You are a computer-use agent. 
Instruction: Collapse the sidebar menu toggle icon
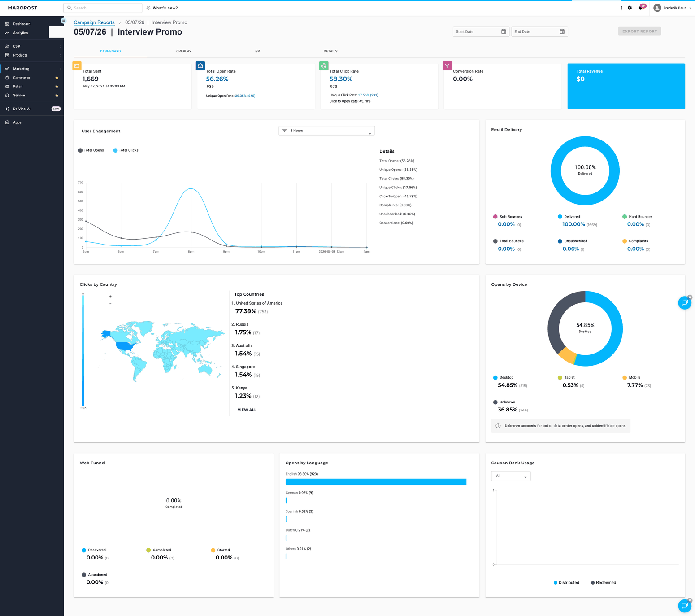63,21
